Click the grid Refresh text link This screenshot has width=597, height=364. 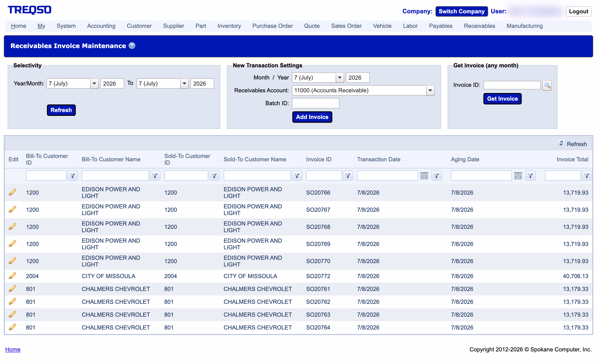577,144
